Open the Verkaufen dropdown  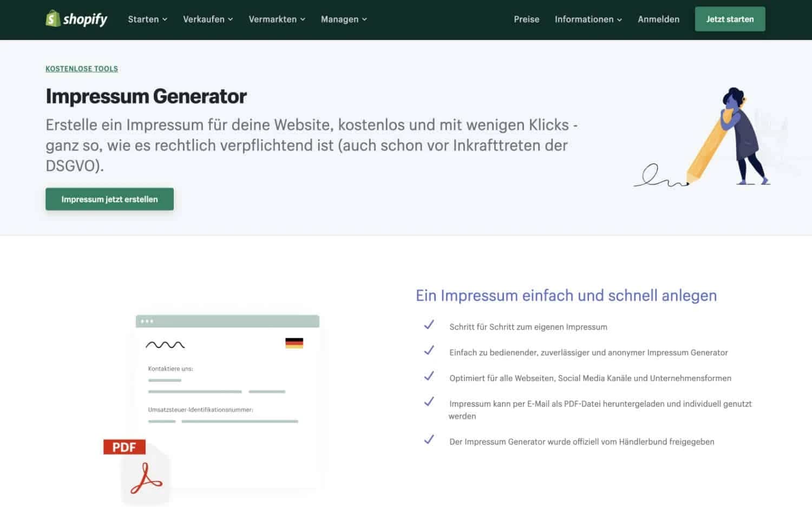click(207, 19)
